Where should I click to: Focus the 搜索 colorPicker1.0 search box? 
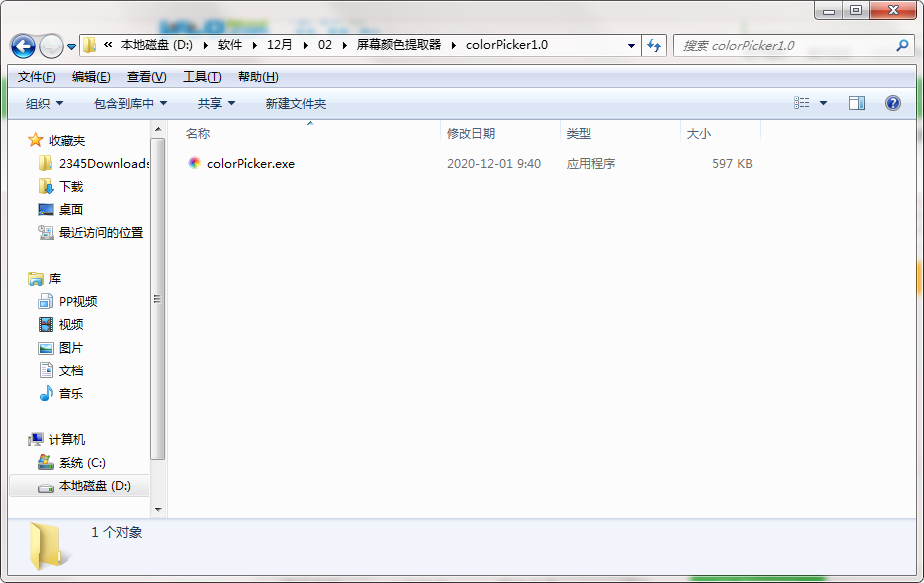(x=793, y=45)
